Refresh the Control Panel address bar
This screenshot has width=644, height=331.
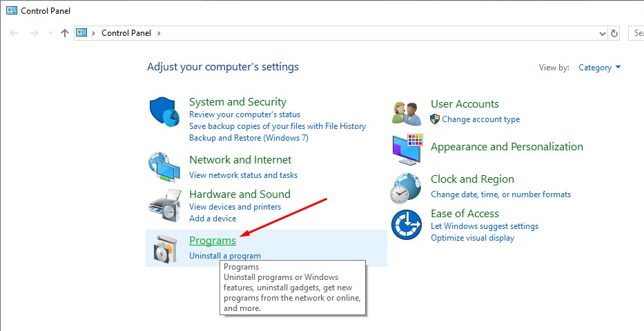tap(614, 33)
